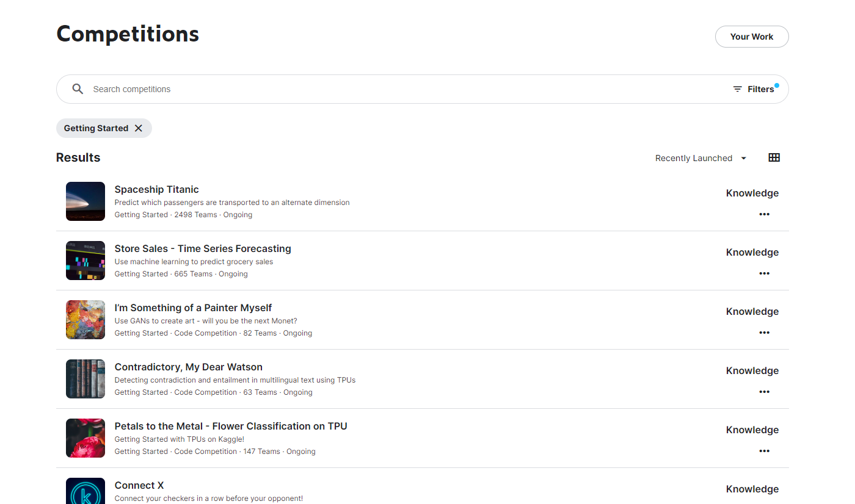Open Spaceship Titanic thumbnail image
The height and width of the screenshot is (504, 855).
coord(85,201)
